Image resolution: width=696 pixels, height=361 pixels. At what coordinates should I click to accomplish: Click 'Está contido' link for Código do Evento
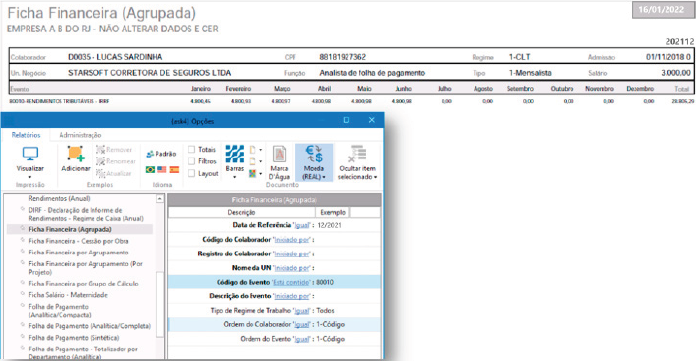[x=292, y=282]
